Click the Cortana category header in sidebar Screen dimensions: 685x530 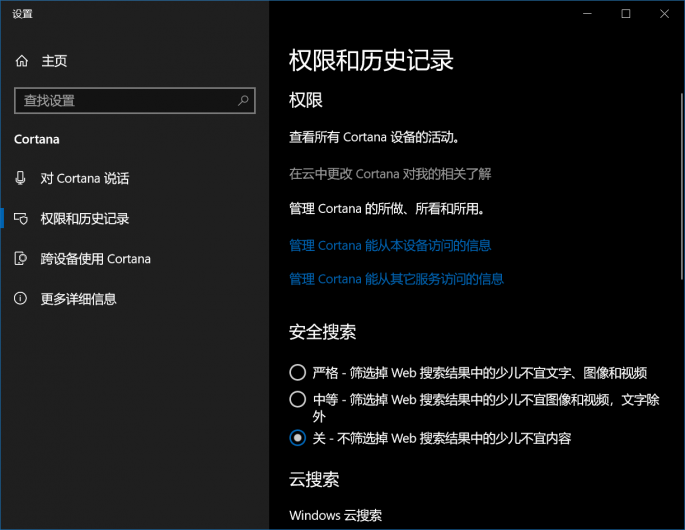[37, 139]
